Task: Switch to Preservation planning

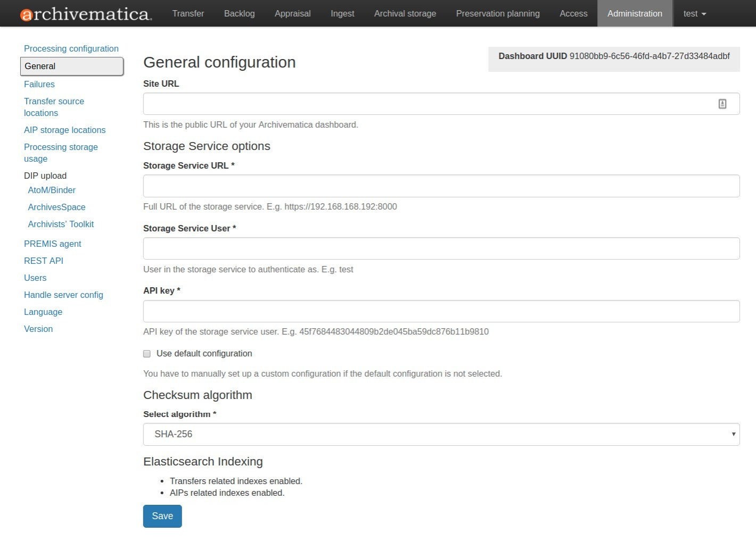Action: 497,13
